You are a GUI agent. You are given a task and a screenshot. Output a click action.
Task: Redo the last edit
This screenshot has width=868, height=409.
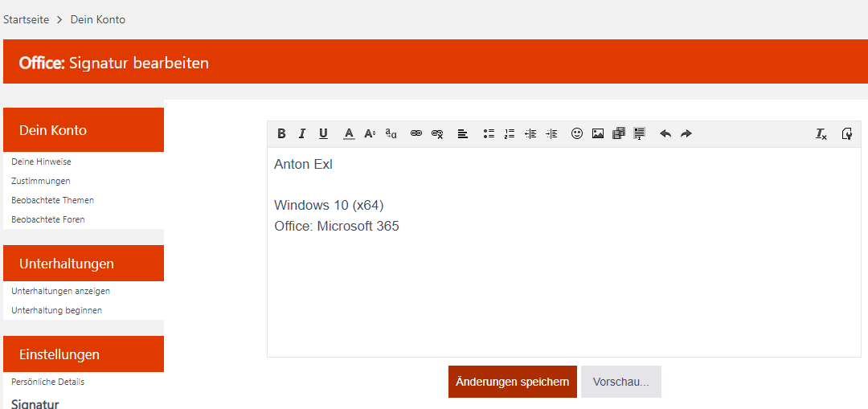tap(686, 133)
